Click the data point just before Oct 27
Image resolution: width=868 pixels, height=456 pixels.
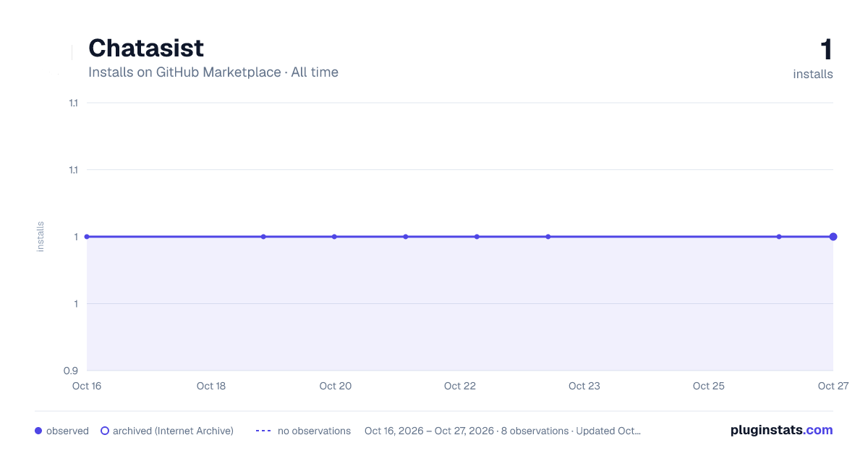pos(779,237)
